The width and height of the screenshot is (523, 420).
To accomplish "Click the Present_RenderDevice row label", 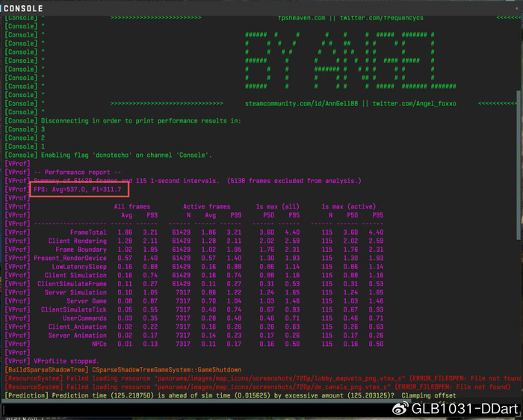I will 70,259.
